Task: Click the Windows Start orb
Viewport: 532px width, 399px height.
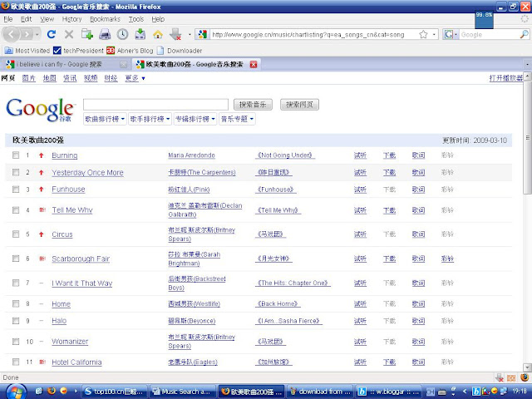Action: (x=16, y=392)
